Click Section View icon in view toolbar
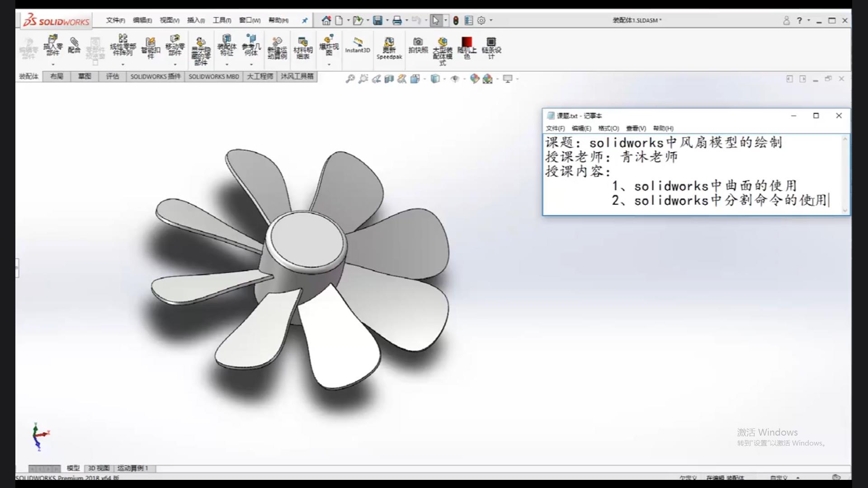Viewport: 868px width, 488px height. click(389, 79)
